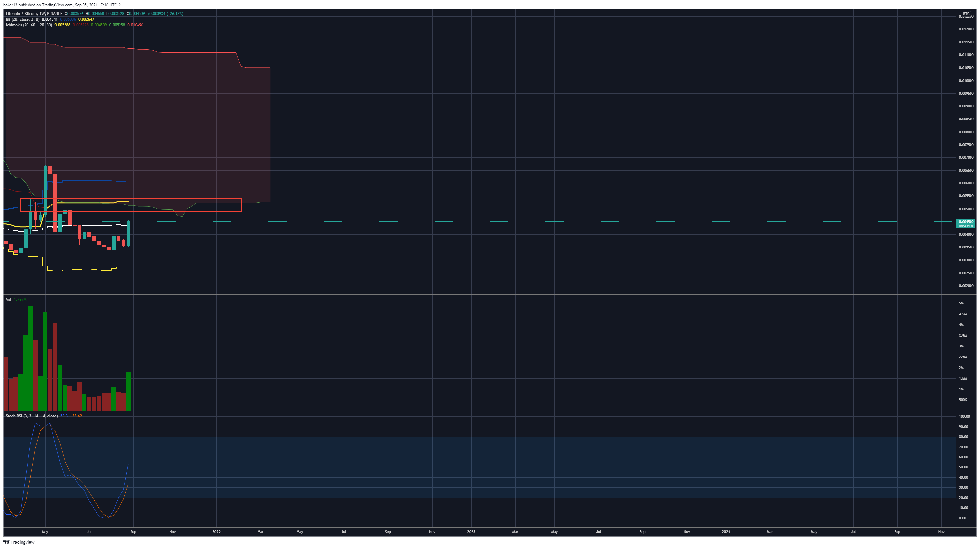Click the 2.5M volume axis label
Image resolution: width=980 pixels, height=548 pixels.
(x=963, y=357)
